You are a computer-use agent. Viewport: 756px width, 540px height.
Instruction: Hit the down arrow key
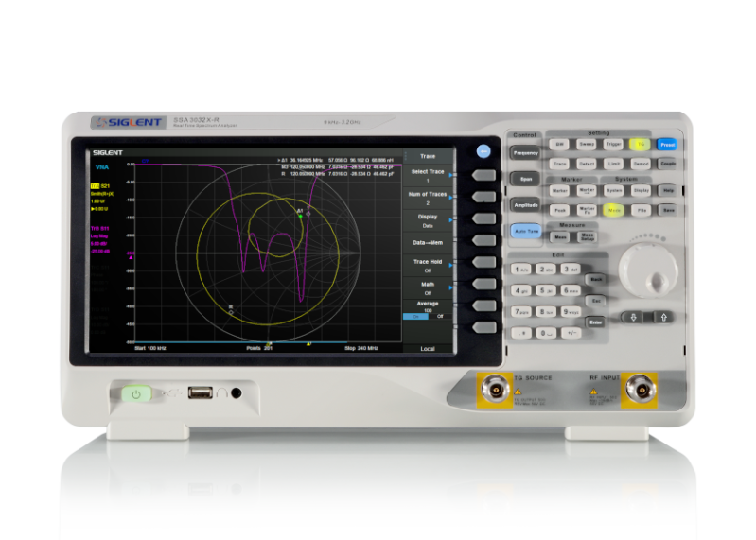point(634,317)
